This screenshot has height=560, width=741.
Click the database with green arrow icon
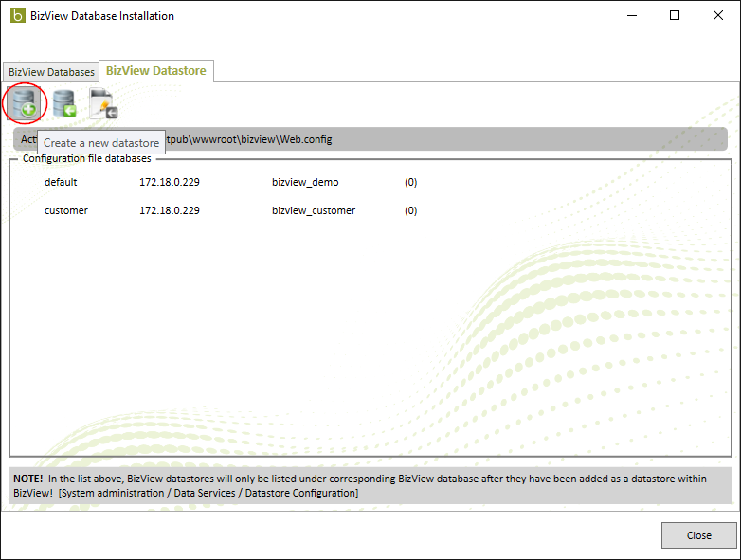(64, 103)
